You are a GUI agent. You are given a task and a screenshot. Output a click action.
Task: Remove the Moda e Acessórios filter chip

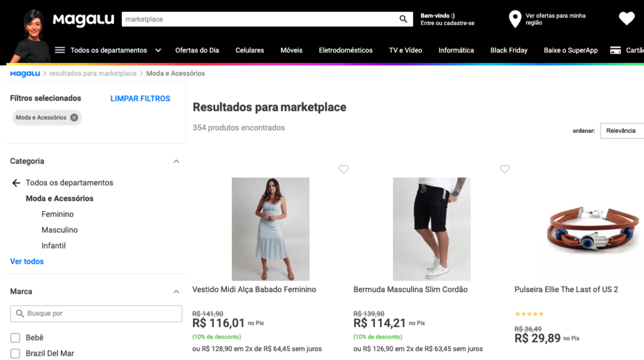(x=74, y=118)
